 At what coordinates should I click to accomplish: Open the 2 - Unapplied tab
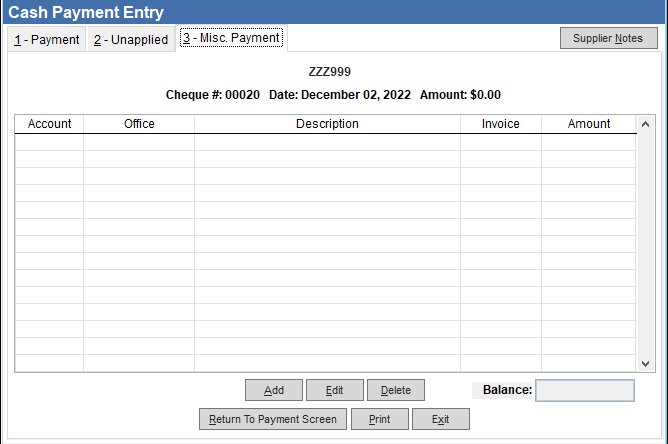click(130, 40)
